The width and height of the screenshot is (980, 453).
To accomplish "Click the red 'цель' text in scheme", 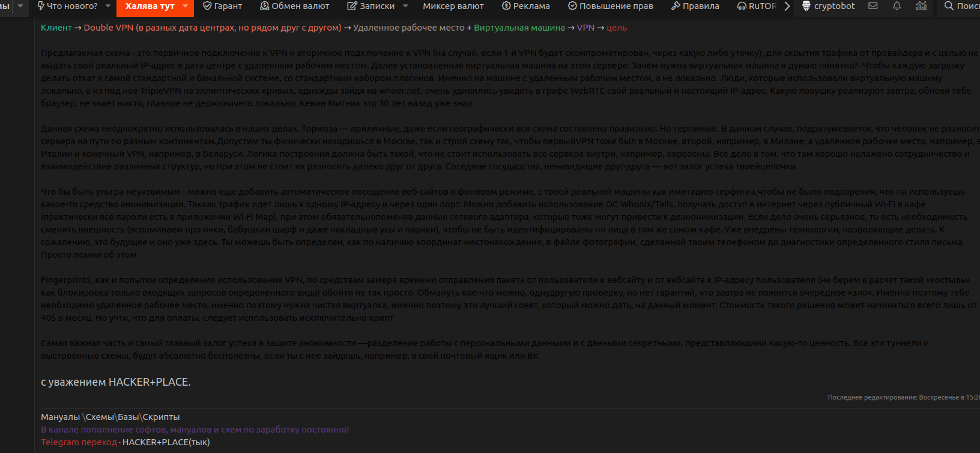I will click(617, 28).
